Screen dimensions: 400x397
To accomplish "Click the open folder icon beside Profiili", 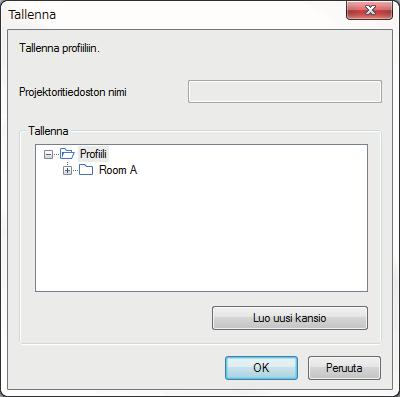I will 67,154.
